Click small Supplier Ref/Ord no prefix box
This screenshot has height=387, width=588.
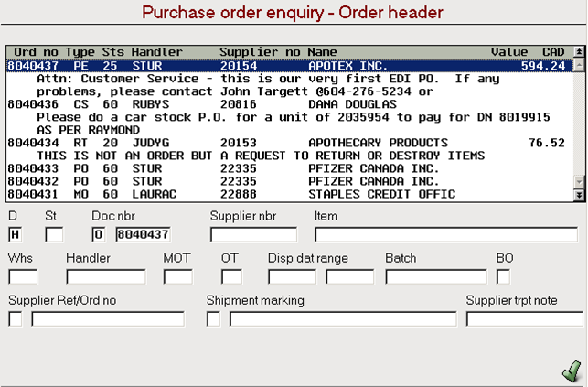point(15,319)
